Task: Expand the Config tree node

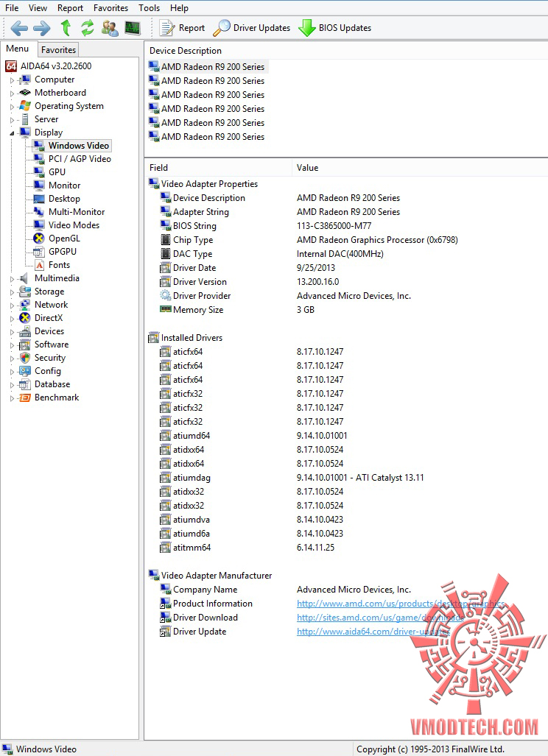Action: click(x=12, y=372)
